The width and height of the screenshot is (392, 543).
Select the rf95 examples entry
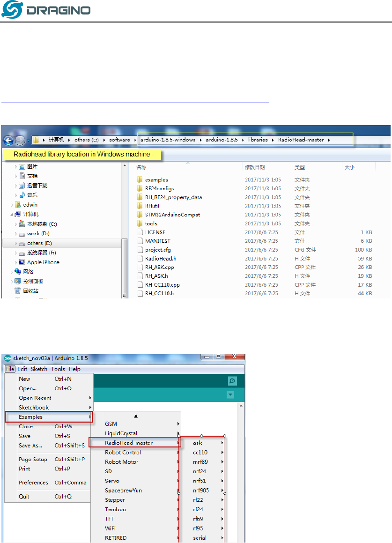pyautogui.click(x=202, y=528)
